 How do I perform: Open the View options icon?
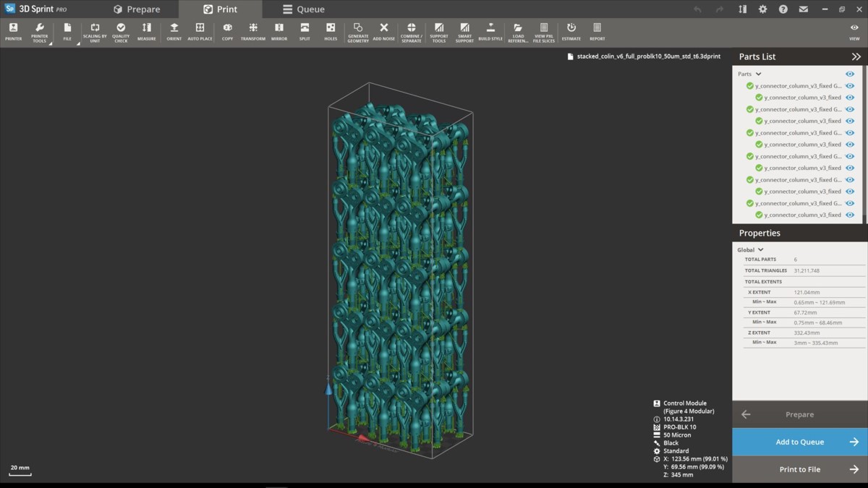[854, 32]
